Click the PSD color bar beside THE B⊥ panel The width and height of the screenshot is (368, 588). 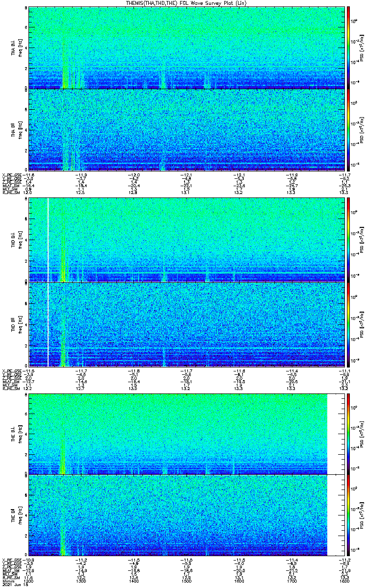348,434
